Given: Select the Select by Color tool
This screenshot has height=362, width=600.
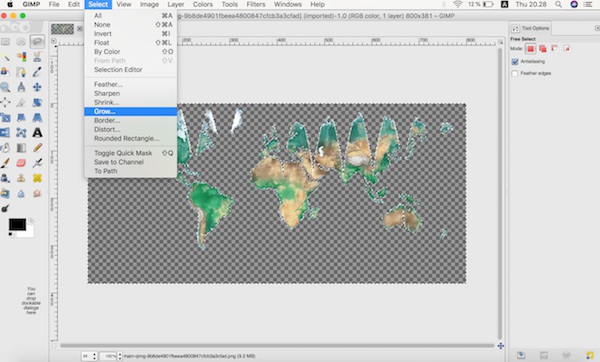Looking at the screenshot, I should coord(21,57).
